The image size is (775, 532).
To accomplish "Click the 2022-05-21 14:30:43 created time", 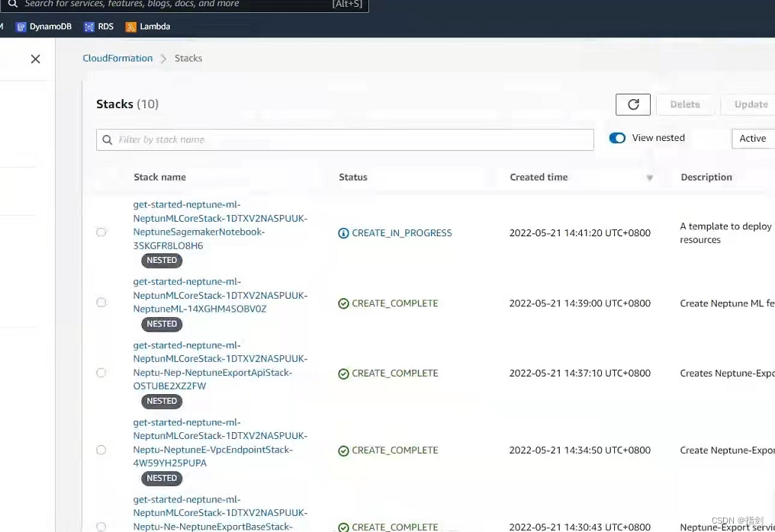I will (580, 527).
